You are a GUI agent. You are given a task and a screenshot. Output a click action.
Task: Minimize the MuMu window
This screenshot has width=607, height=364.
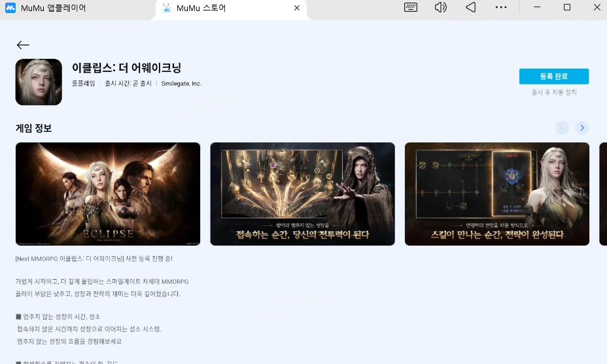click(x=537, y=7)
